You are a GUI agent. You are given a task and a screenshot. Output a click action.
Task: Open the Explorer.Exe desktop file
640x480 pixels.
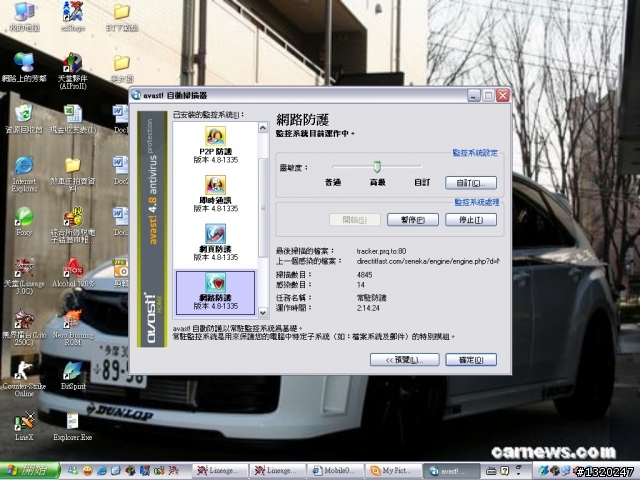(73, 422)
